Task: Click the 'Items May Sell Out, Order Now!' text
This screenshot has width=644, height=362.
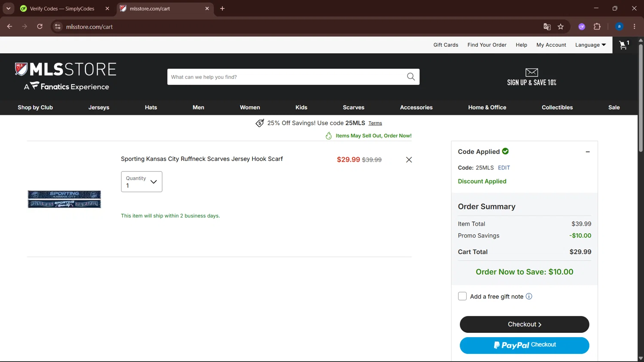Action: 374,136
